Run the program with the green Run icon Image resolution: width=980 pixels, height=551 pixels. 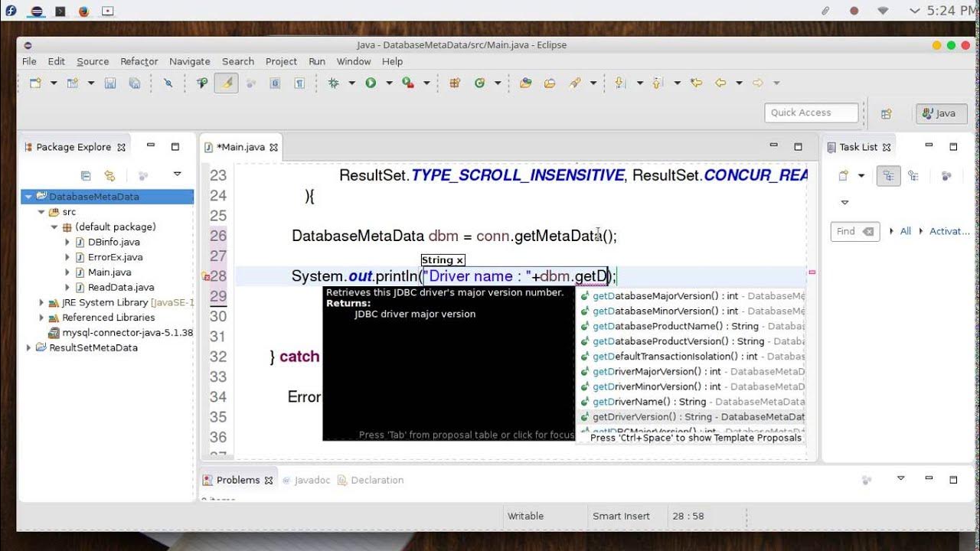pyautogui.click(x=371, y=83)
